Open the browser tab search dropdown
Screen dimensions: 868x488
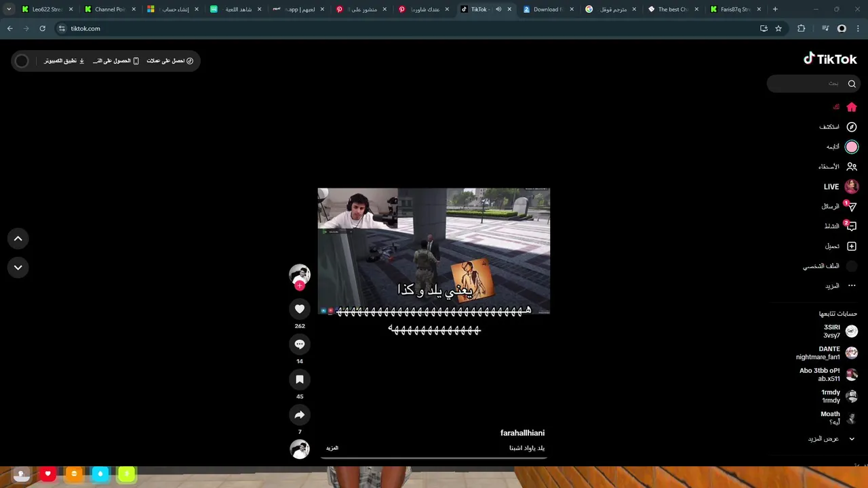click(9, 9)
